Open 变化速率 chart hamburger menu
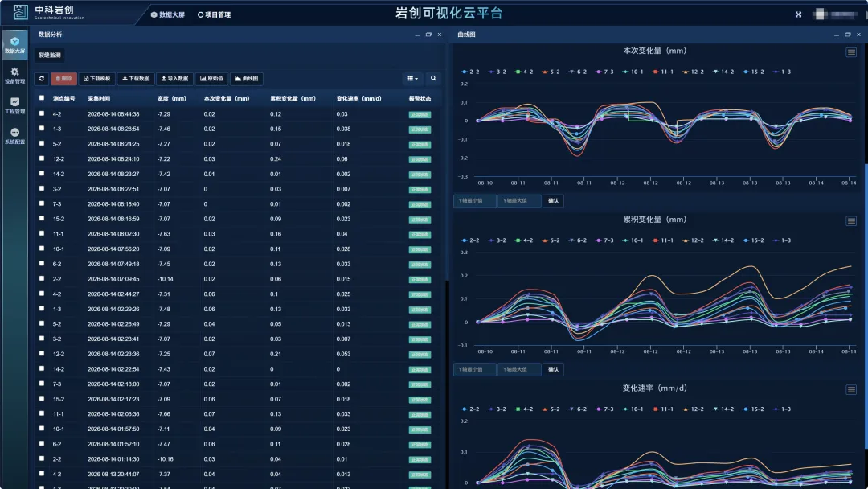Image resolution: width=868 pixels, height=489 pixels. [851, 390]
